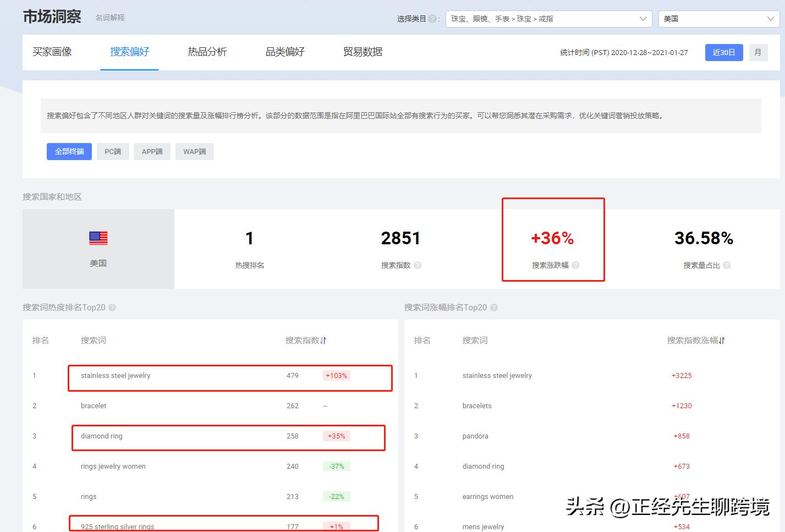Screen dimensions: 785x532
Task: Open the 热品分析 tab
Action: (207, 52)
